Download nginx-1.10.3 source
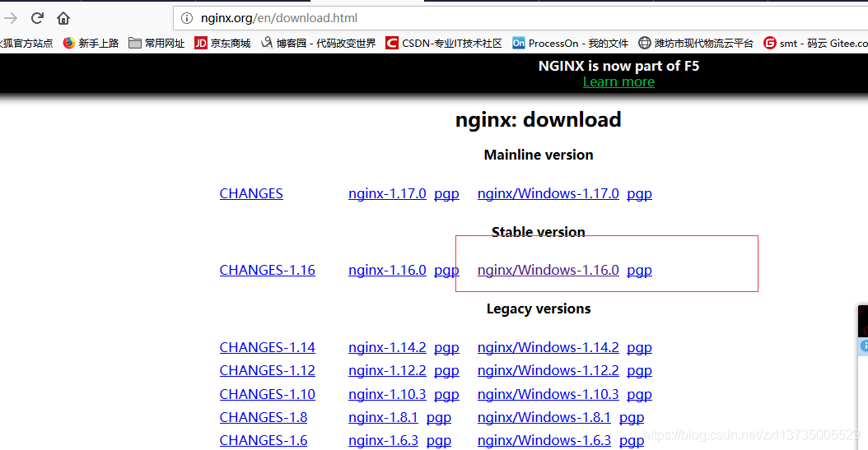This screenshot has width=868, height=450. (x=387, y=394)
